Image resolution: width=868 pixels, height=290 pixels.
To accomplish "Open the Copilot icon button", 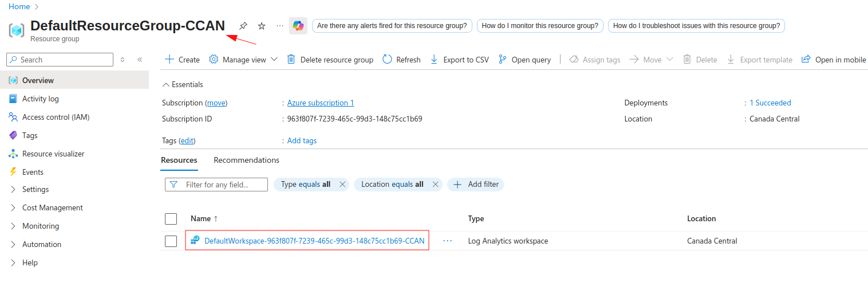I will 298,26.
